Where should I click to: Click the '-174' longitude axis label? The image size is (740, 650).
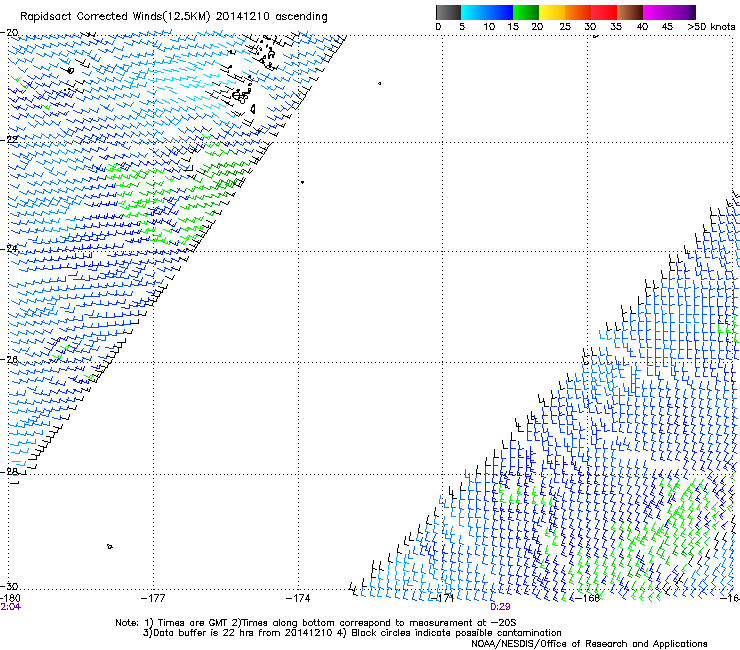click(x=298, y=598)
